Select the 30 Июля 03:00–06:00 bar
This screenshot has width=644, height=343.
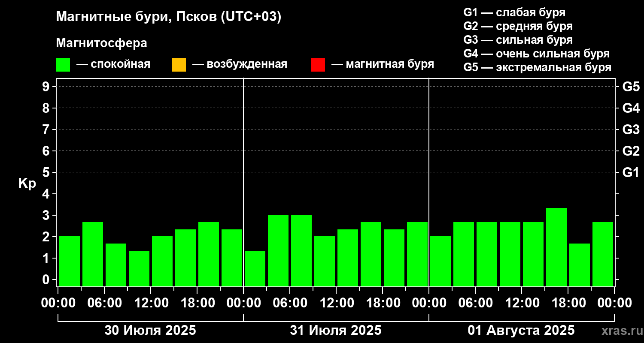[x=93, y=254]
